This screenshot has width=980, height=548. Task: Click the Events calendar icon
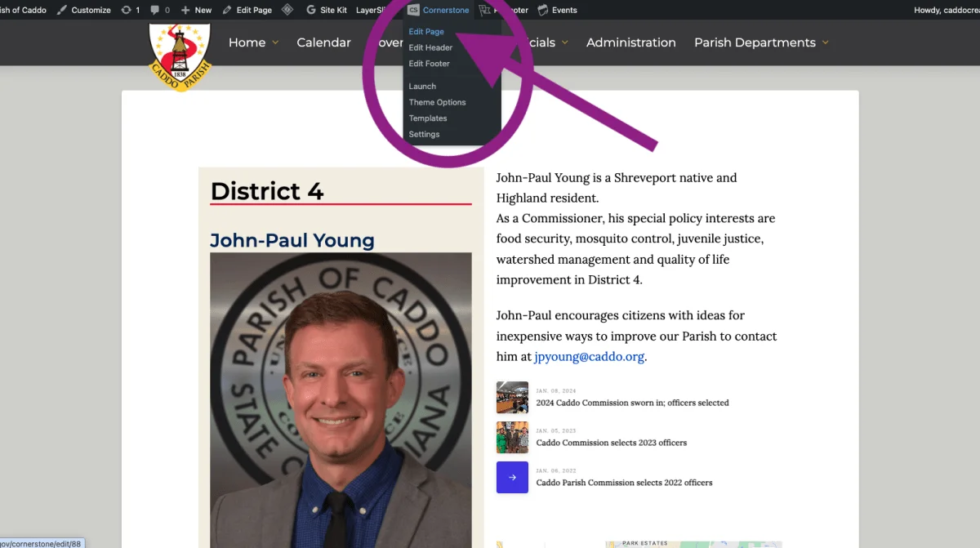click(x=543, y=10)
